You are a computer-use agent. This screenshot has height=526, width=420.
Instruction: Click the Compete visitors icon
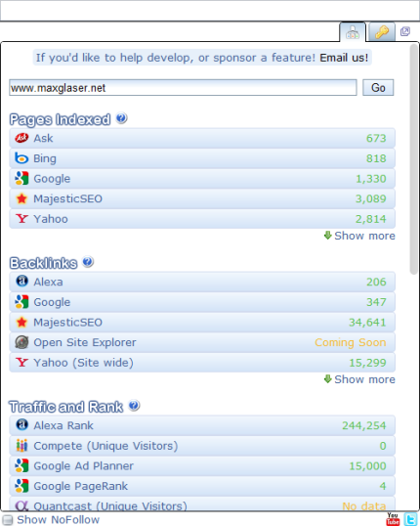point(21,445)
